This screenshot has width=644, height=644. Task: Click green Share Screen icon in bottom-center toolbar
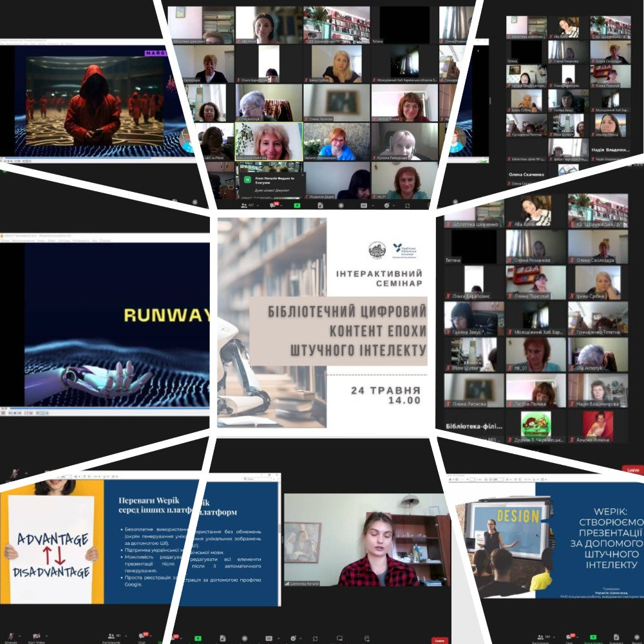point(198,638)
